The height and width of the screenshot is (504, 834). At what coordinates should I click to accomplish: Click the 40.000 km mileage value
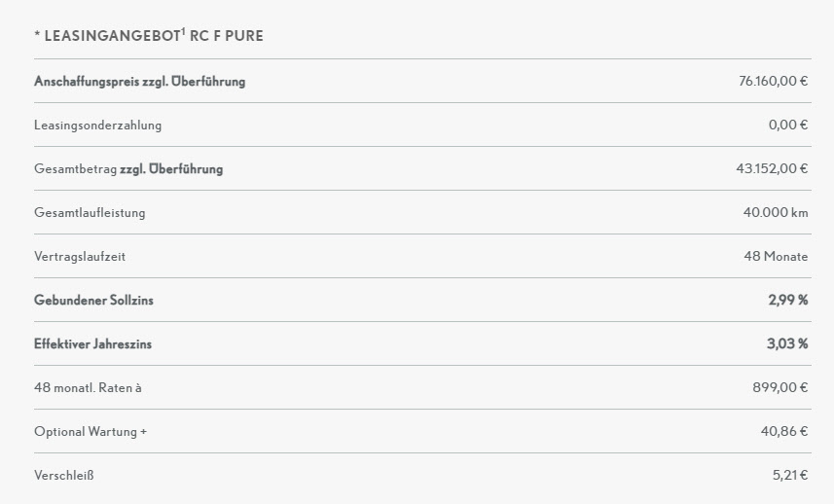coord(776,212)
